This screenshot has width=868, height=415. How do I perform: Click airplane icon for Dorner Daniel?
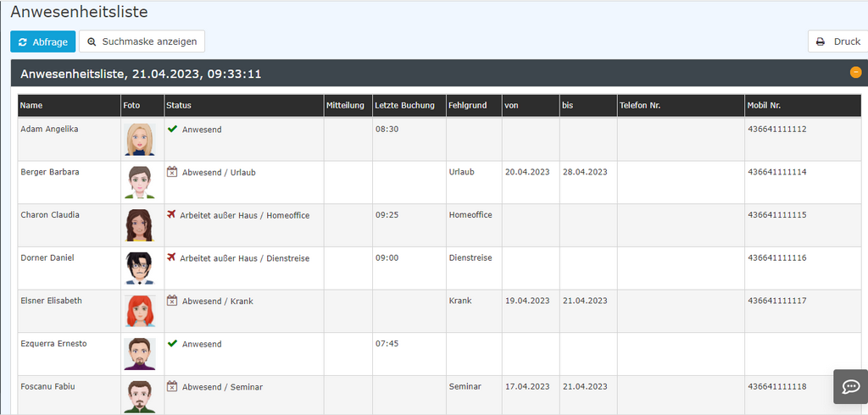171,257
